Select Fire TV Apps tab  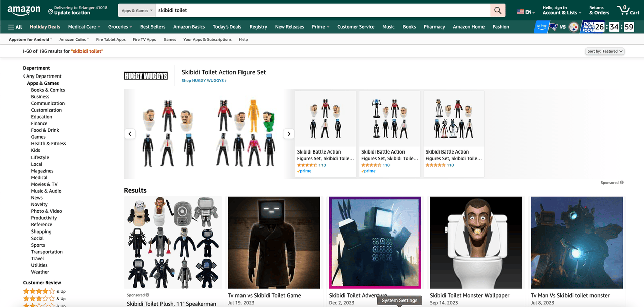point(144,39)
